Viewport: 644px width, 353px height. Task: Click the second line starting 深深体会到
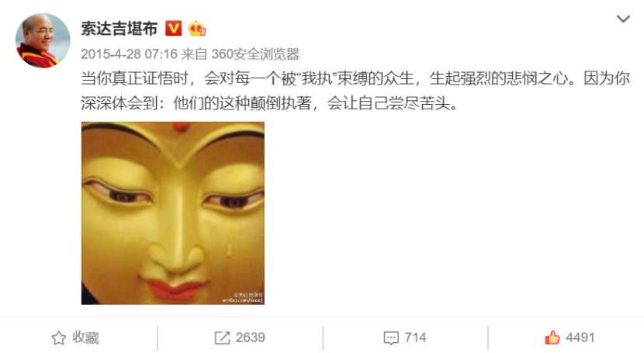click(x=269, y=103)
